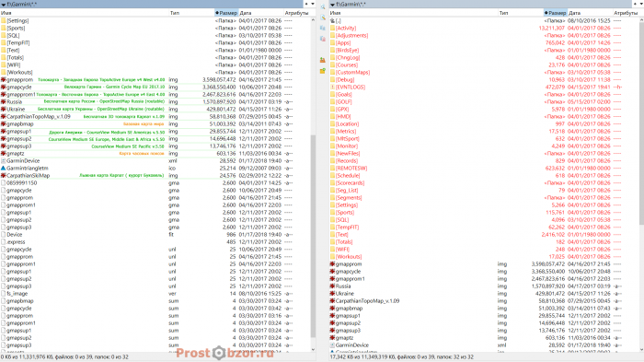The height and width of the screenshot is (362, 644).
Task: Click the icon of gmapcycle img in the left panel
Action: (x=4, y=87)
